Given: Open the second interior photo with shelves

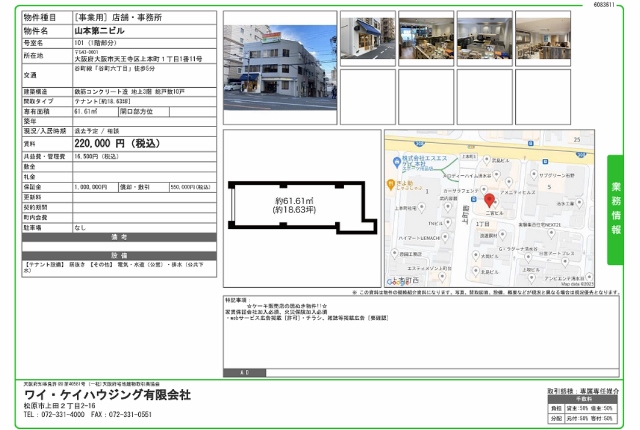Looking at the screenshot, I should (x=426, y=38).
